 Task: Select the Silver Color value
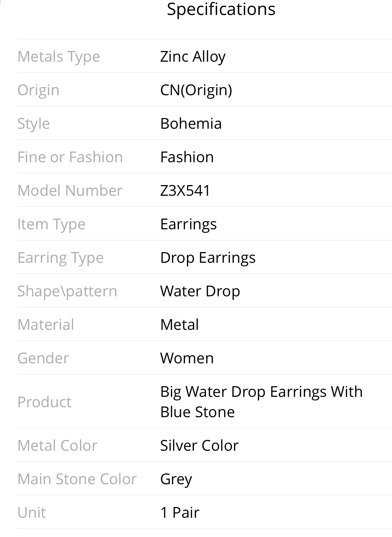point(199,445)
